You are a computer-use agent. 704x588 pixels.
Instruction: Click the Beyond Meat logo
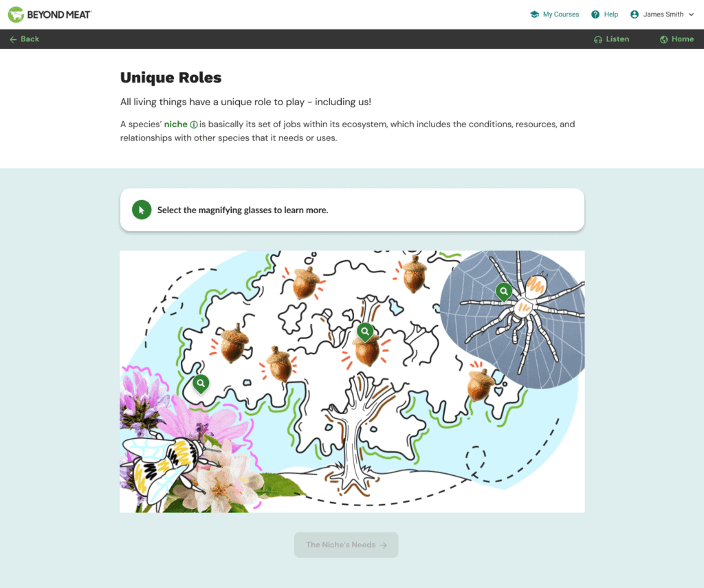tap(49, 14)
